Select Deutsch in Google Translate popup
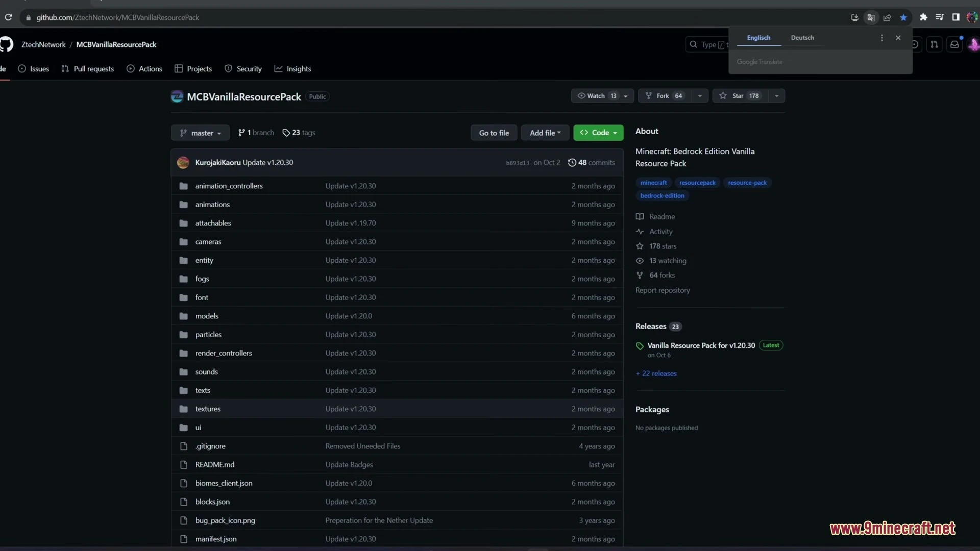This screenshot has width=980, height=551. (x=802, y=38)
